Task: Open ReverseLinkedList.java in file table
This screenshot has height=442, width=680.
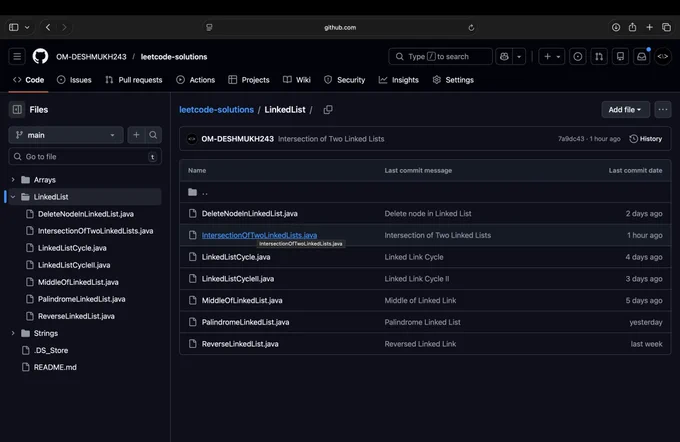Action: [x=240, y=344]
